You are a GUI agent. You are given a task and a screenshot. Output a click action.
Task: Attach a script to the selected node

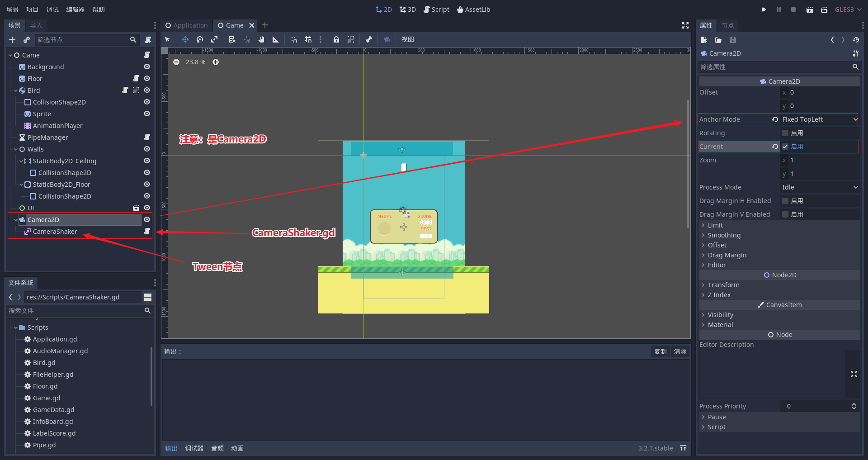click(x=148, y=40)
